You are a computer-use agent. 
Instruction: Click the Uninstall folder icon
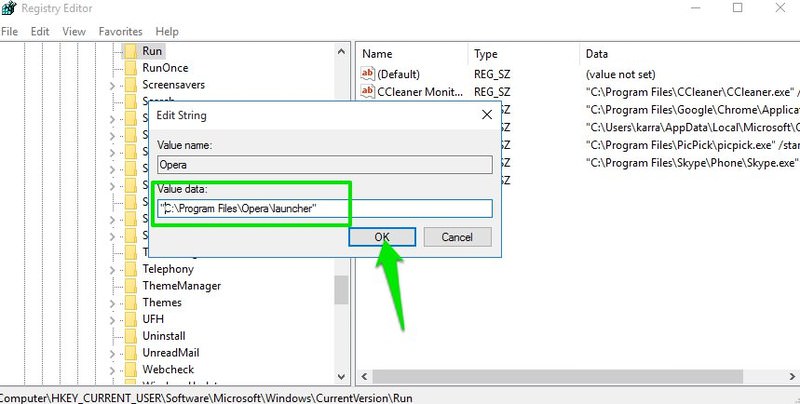131,336
